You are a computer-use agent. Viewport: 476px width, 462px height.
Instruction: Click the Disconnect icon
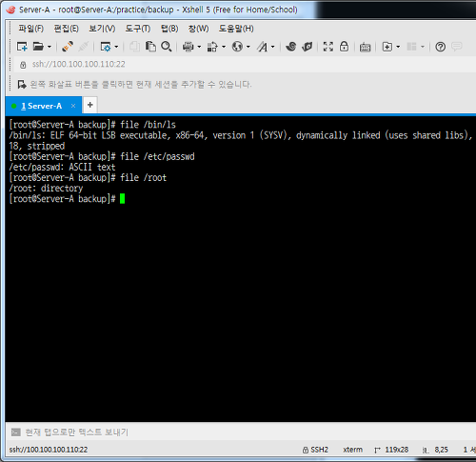(x=84, y=47)
